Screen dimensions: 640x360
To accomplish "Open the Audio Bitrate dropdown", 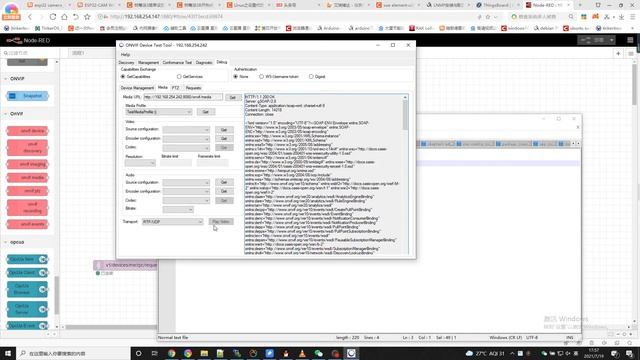I will [x=178, y=209].
